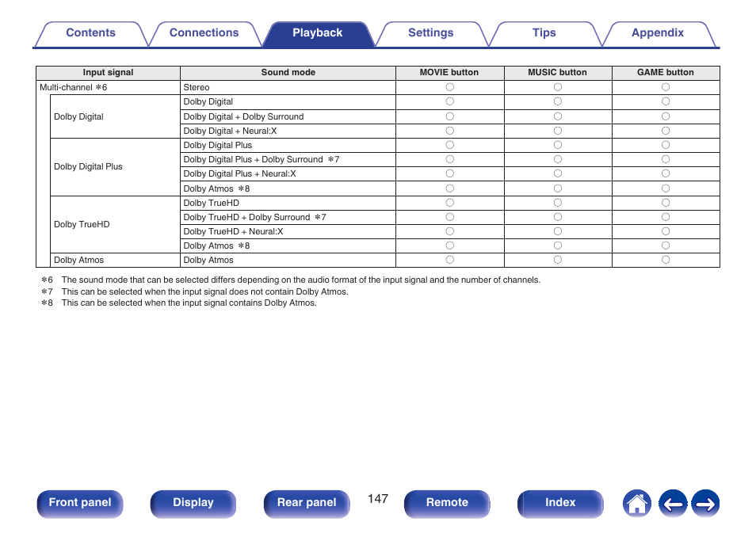Switch to the Tips tab
The width and height of the screenshot is (756, 533).
coord(544,33)
